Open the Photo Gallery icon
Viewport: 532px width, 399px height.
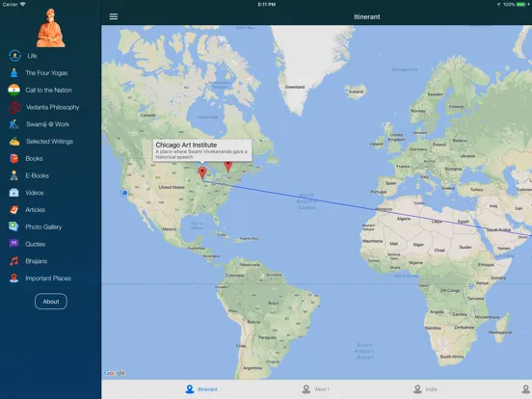(x=13, y=226)
